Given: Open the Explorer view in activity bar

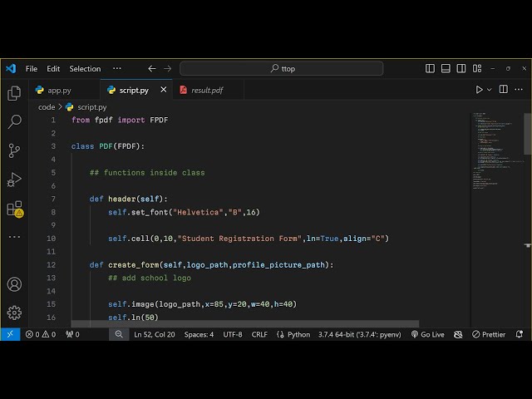Looking at the screenshot, I should point(14,93).
